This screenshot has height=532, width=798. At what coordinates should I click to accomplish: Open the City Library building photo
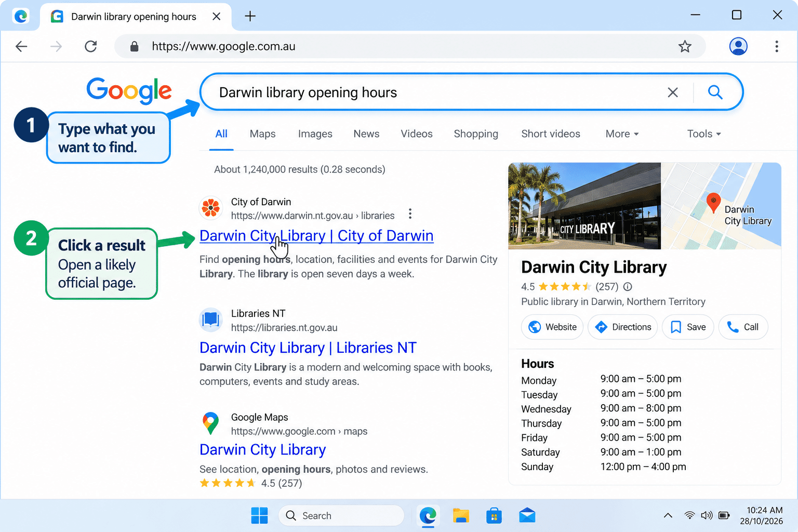(x=584, y=206)
